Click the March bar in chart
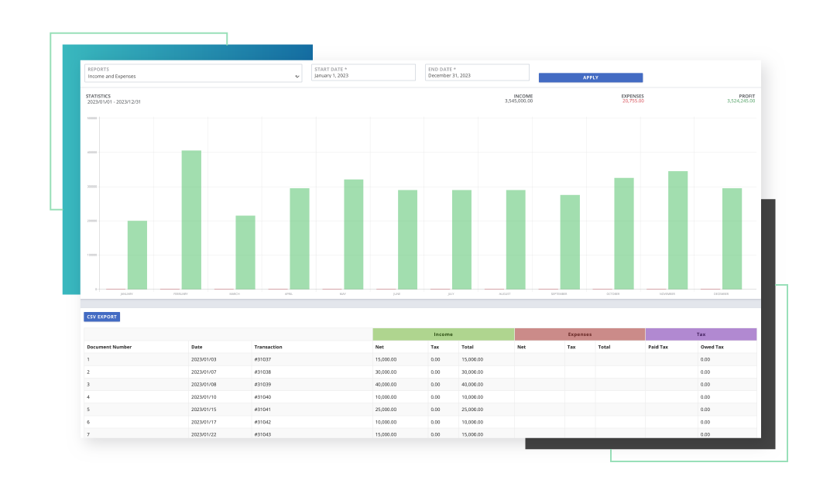830x504 pixels. click(x=245, y=252)
